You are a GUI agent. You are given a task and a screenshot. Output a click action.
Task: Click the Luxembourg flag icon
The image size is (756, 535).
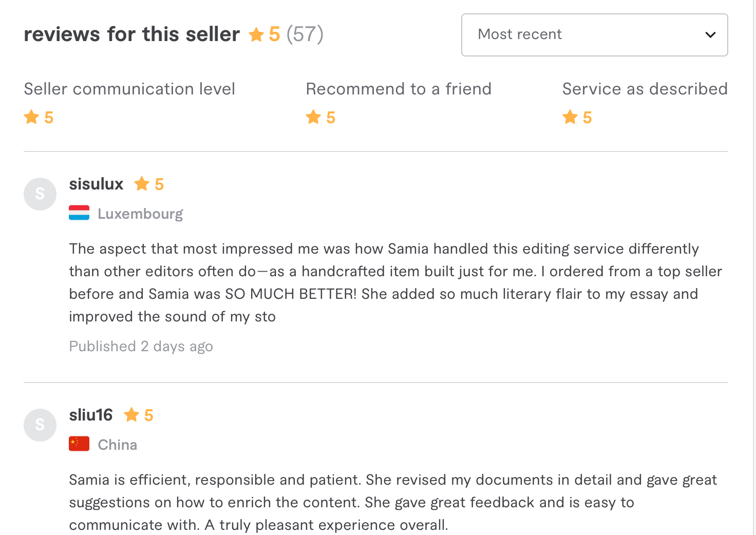pos(79,213)
